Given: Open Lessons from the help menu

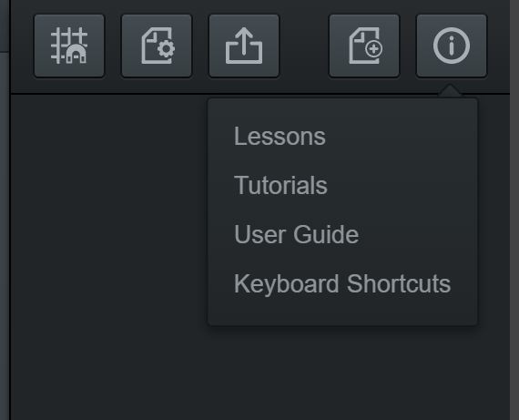Looking at the screenshot, I should [x=280, y=137].
